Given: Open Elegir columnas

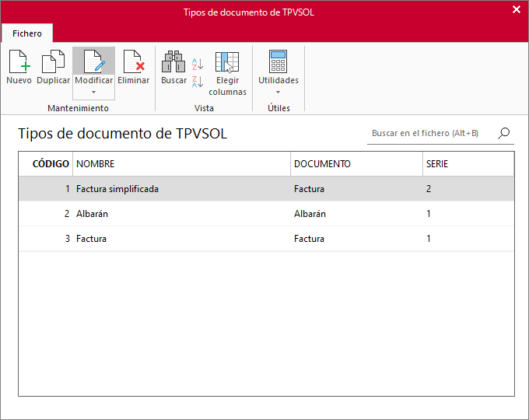Looking at the screenshot, I should tap(227, 73).
